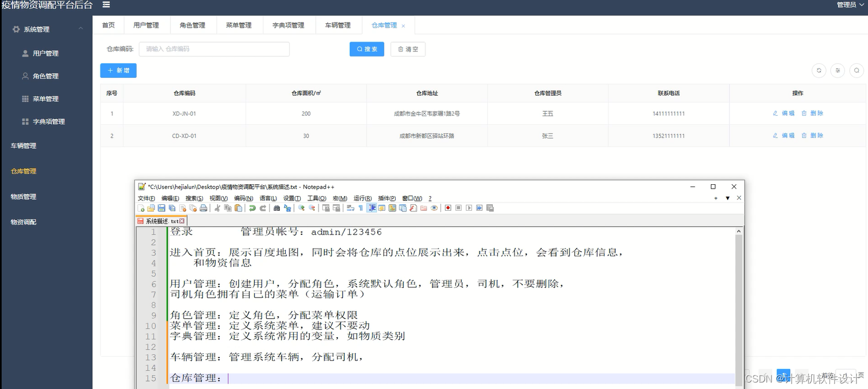Click the blue 搜索 button

[367, 49]
